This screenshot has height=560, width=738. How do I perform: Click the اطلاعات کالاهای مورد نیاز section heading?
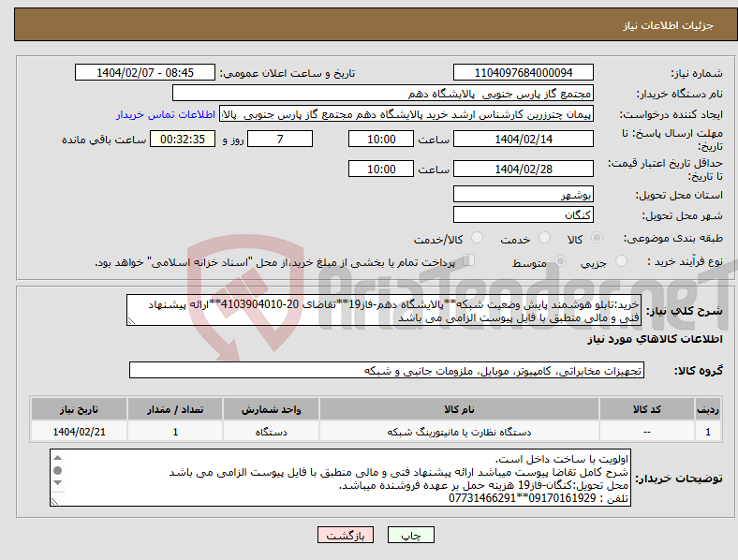pos(655,339)
